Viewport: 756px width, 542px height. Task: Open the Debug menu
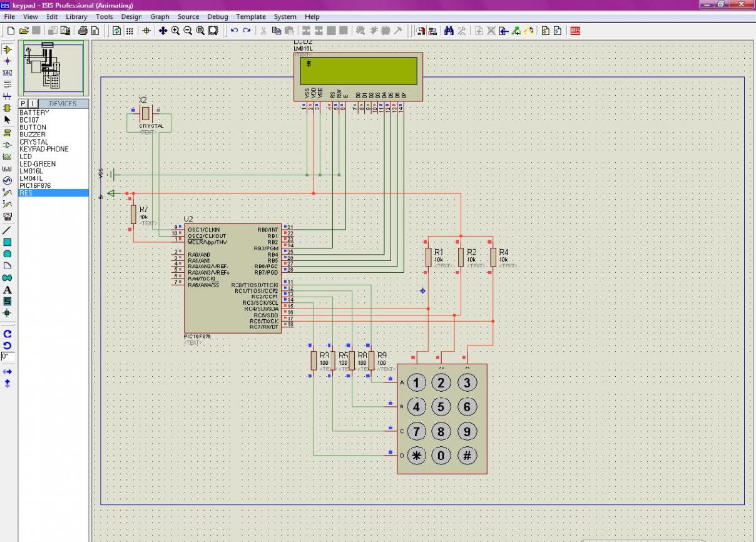point(218,17)
